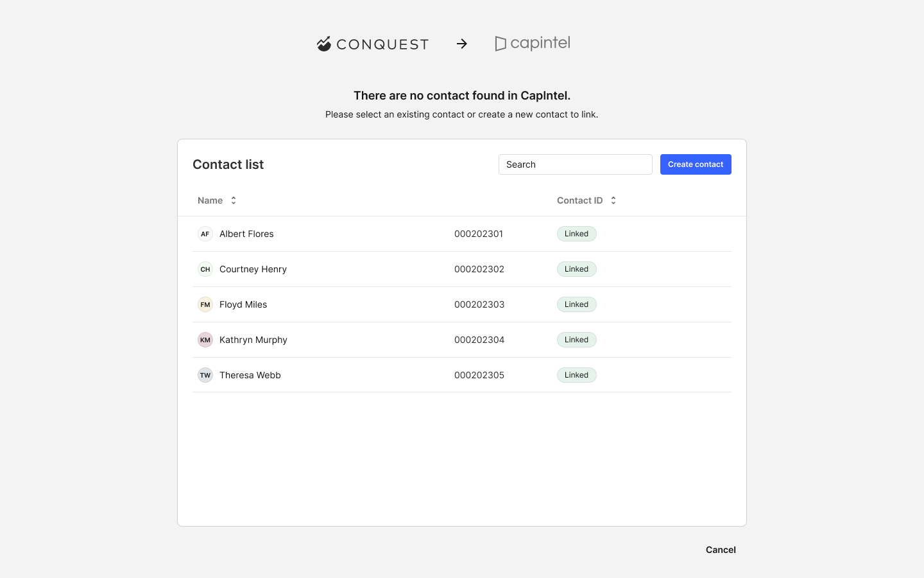The width and height of the screenshot is (924, 578).
Task: Select the Theresa Webb contact name
Action: [x=250, y=375]
